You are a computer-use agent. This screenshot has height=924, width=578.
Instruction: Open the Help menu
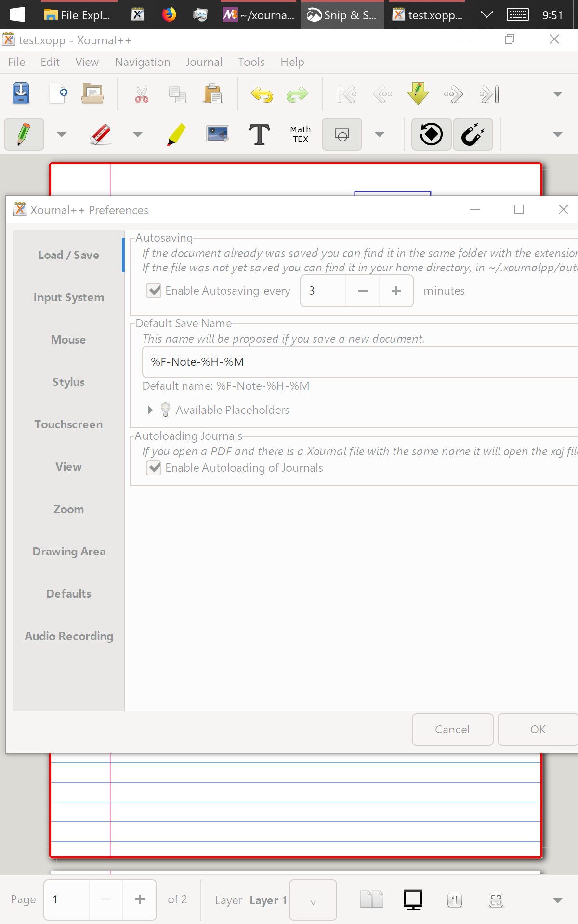(292, 62)
